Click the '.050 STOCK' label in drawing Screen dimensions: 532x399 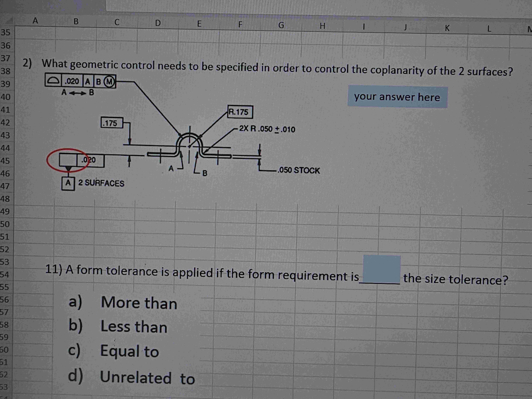point(298,170)
